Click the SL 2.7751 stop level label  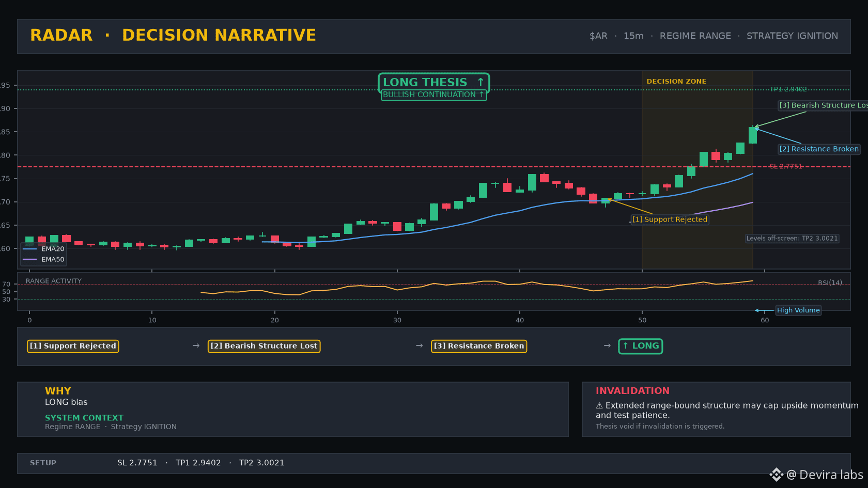(786, 166)
